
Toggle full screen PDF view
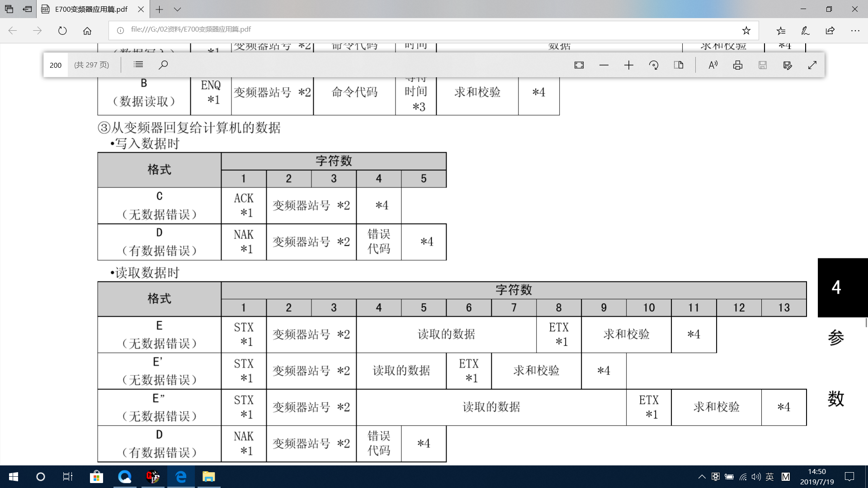pos(812,65)
